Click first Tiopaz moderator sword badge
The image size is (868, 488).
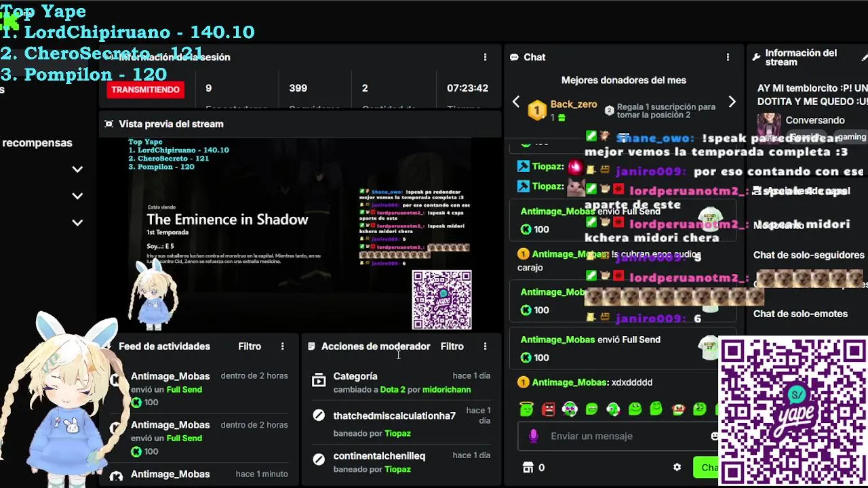pyautogui.click(x=524, y=166)
